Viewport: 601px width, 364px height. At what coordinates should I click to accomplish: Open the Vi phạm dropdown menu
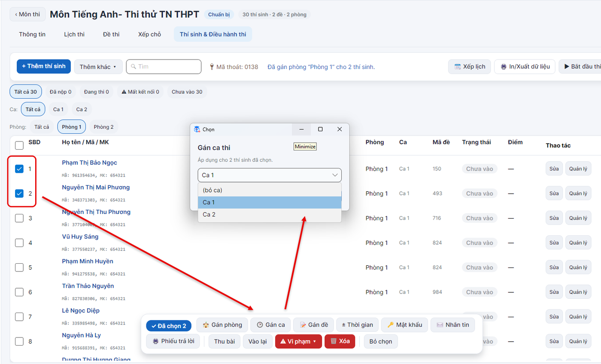[x=298, y=341]
